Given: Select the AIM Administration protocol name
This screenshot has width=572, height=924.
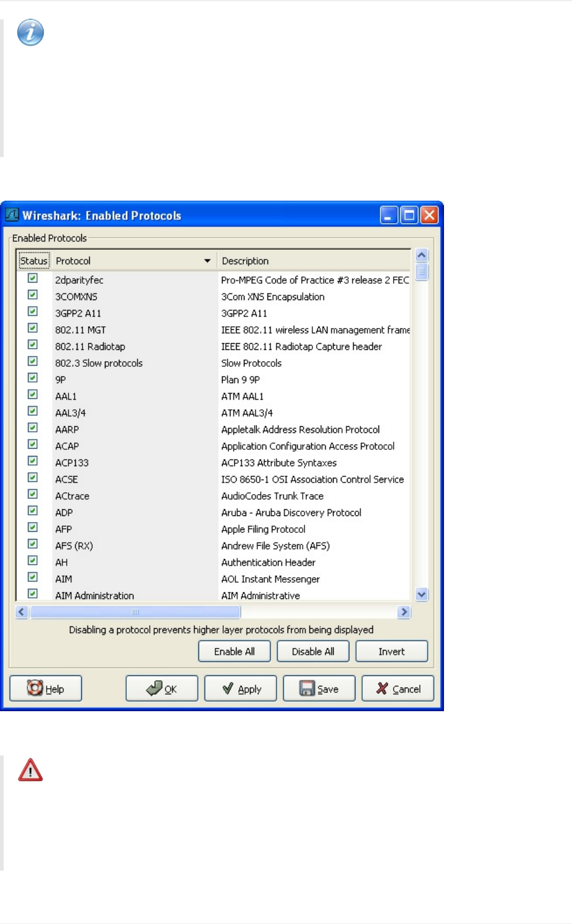Looking at the screenshot, I should point(95,595).
